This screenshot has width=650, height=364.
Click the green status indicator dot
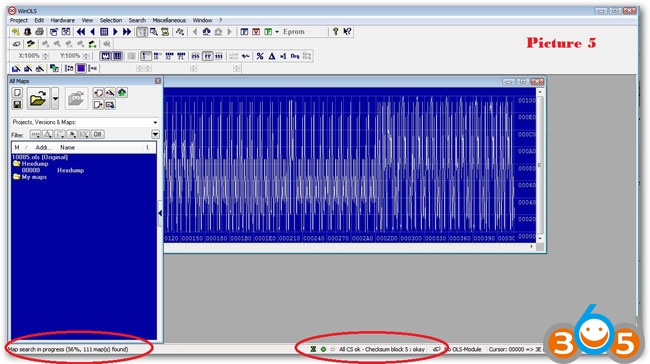323,349
